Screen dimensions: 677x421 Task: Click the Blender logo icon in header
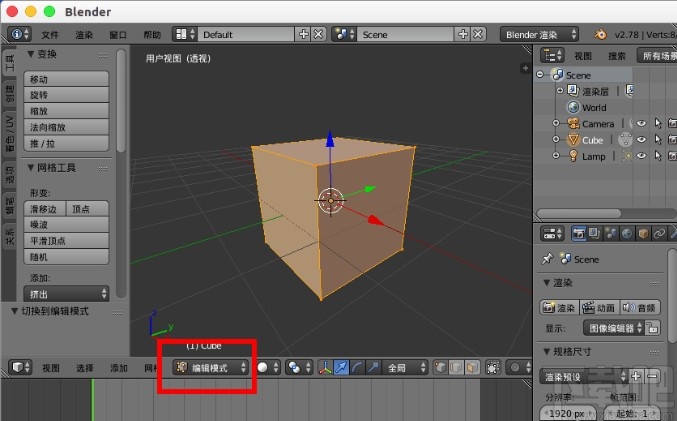(x=600, y=34)
